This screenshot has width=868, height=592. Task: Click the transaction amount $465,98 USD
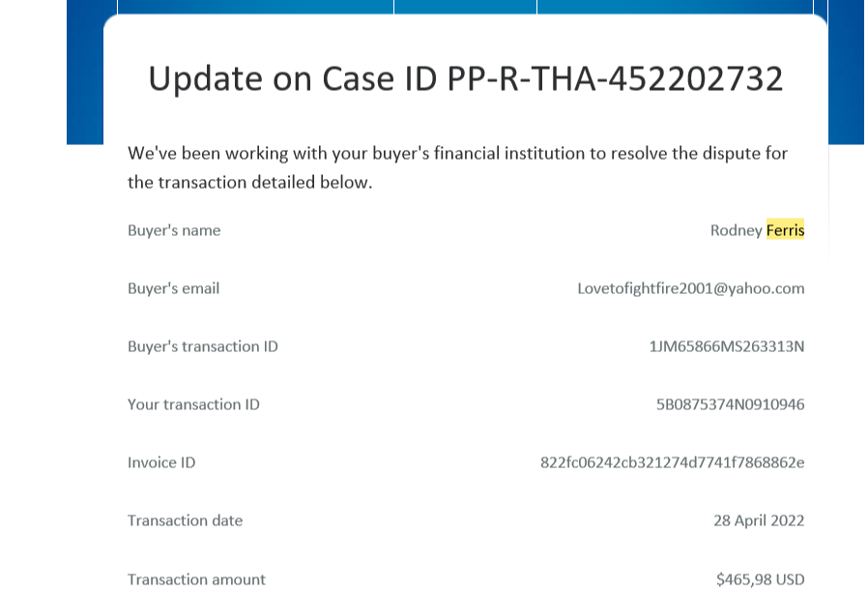760,579
